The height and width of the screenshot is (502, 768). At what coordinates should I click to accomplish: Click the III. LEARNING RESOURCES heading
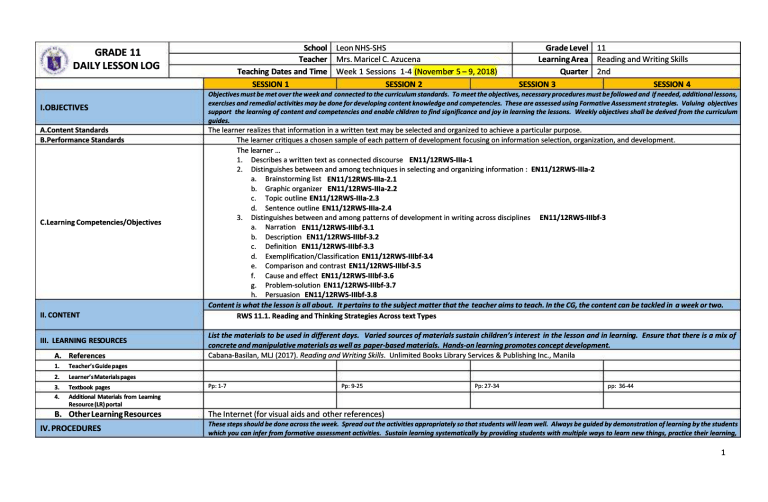point(60,341)
